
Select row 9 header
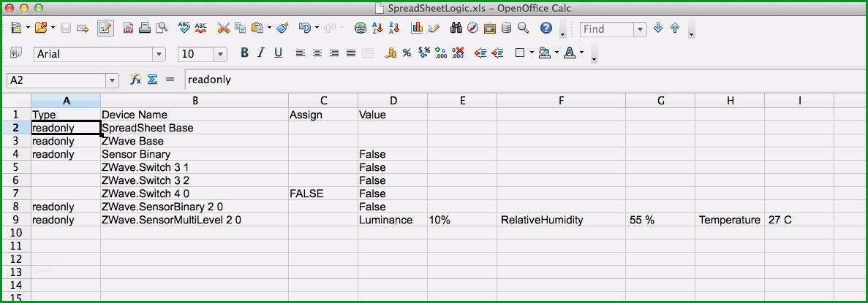pos(16,220)
